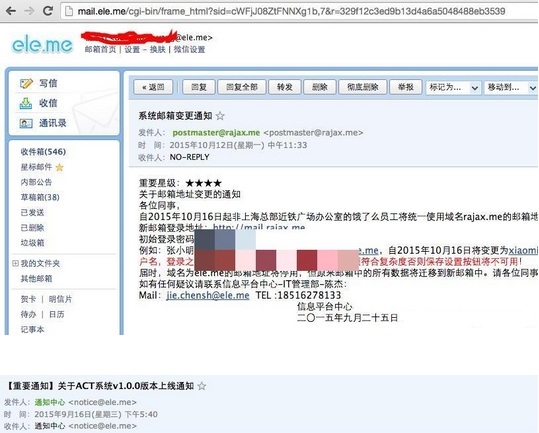Open 邮箱首页 link
The image size is (539, 433).
[x=100, y=49]
